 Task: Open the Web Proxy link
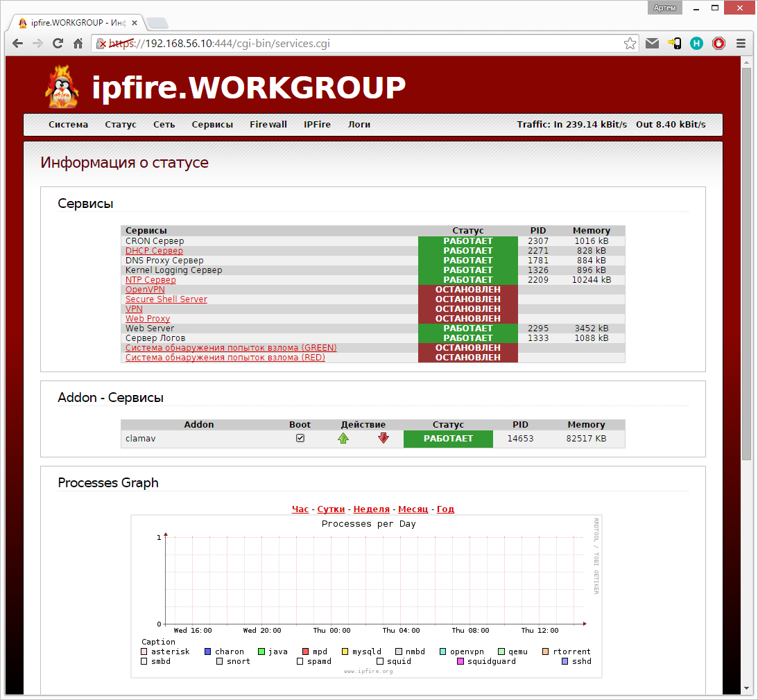[148, 318]
